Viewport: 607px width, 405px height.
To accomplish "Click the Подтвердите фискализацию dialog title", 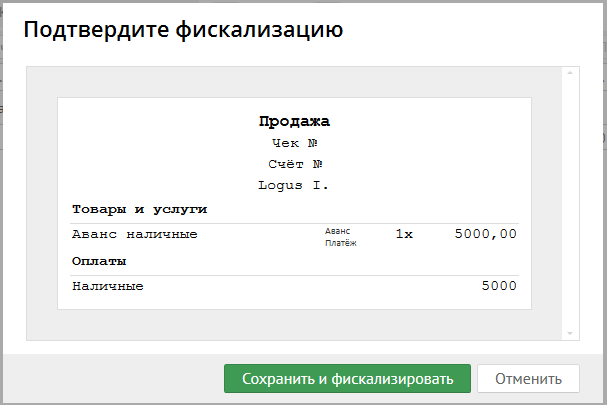I will tap(184, 30).
